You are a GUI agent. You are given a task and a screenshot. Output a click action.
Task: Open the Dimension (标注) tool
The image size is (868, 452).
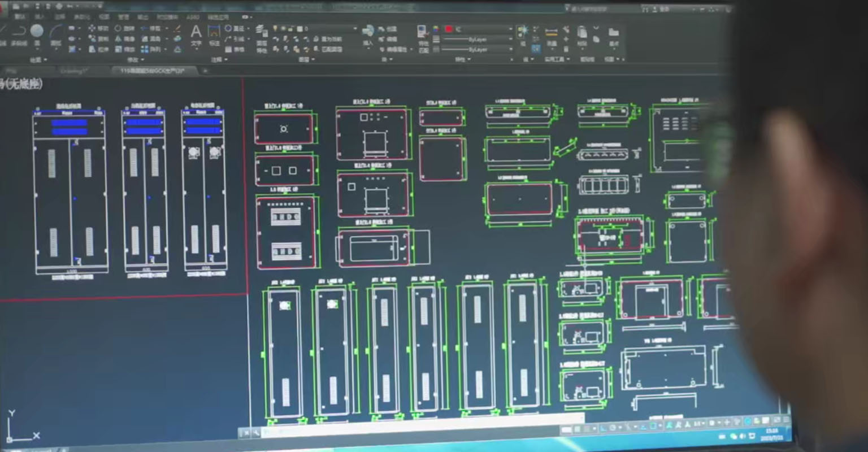click(214, 35)
